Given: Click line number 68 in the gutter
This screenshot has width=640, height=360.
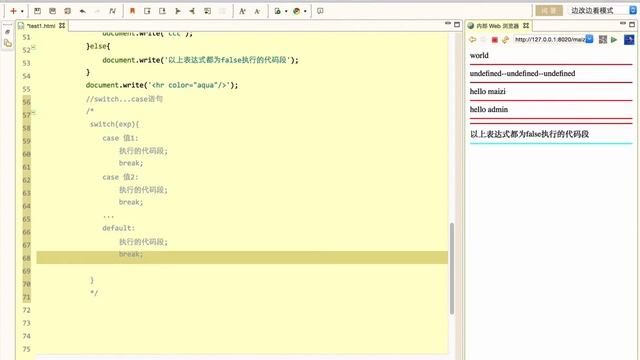Looking at the screenshot, I should coord(27,258).
